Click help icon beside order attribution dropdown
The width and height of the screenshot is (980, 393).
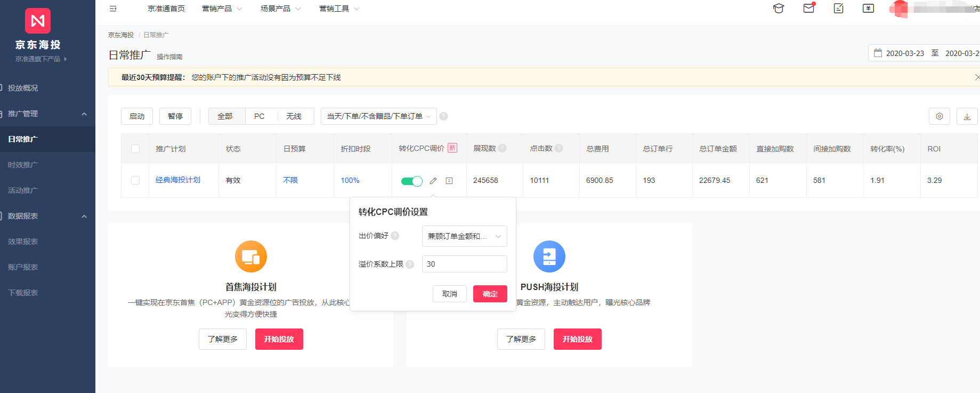pyautogui.click(x=443, y=116)
